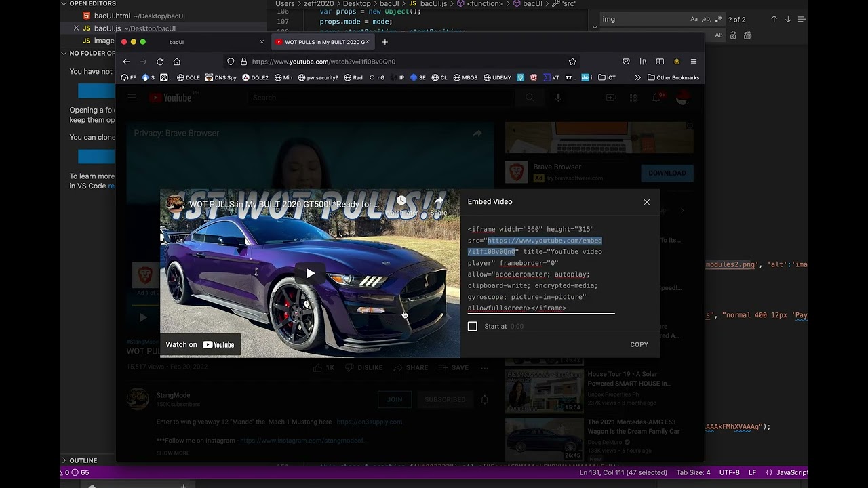The width and height of the screenshot is (868, 488).
Task: Open the WOT PULLS video title link
Action: (285, 204)
